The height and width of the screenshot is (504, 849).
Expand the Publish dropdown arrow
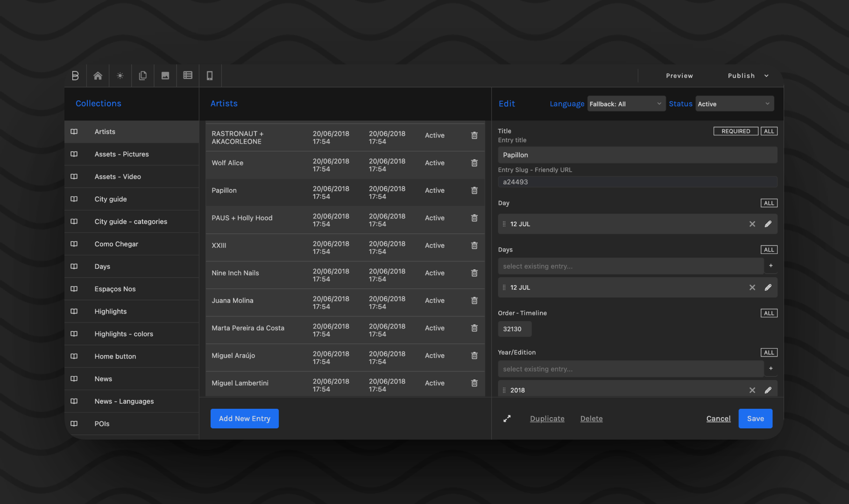pos(766,76)
